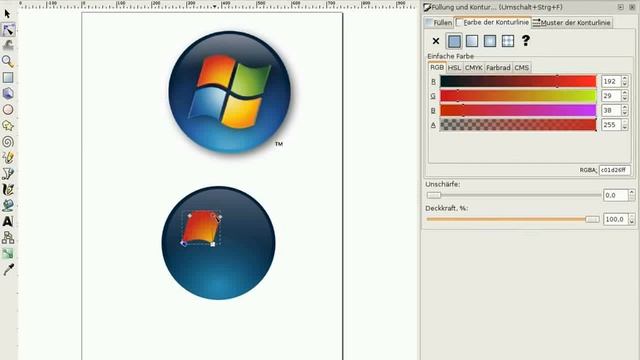Increase Unschärfe with stepper up arrow
640x360 pixels.
coord(631,193)
